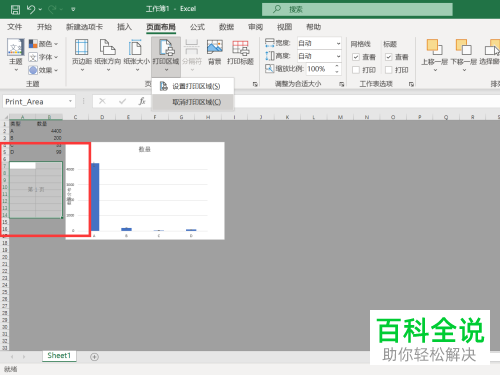Open the 调整为合适大小 dialog launcher
The height and width of the screenshot is (375, 500).
tap(341, 84)
